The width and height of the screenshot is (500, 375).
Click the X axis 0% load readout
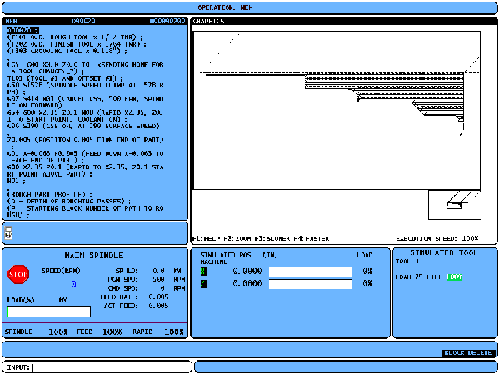tap(368, 271)
